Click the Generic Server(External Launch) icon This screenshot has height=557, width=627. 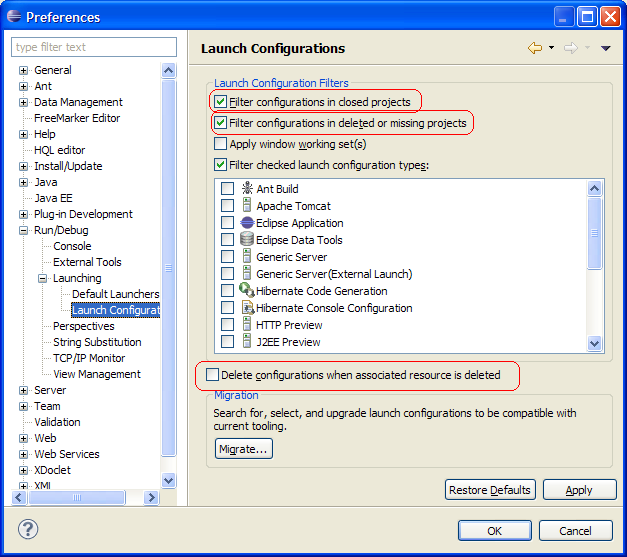click(x=247, y=273)
